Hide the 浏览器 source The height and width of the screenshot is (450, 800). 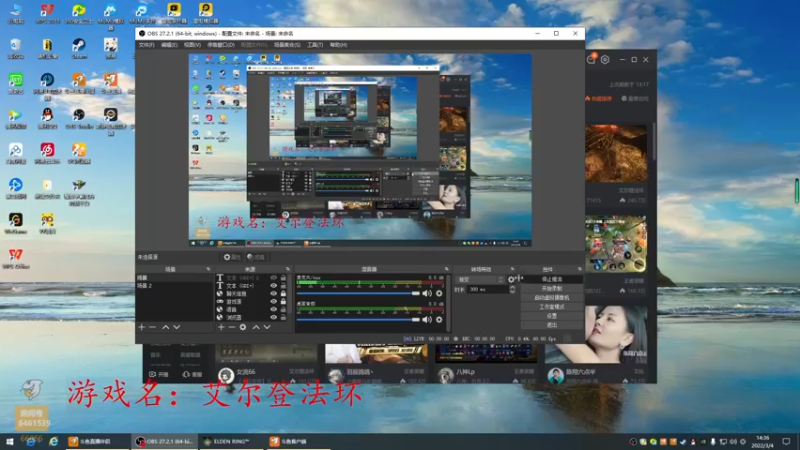273,317
